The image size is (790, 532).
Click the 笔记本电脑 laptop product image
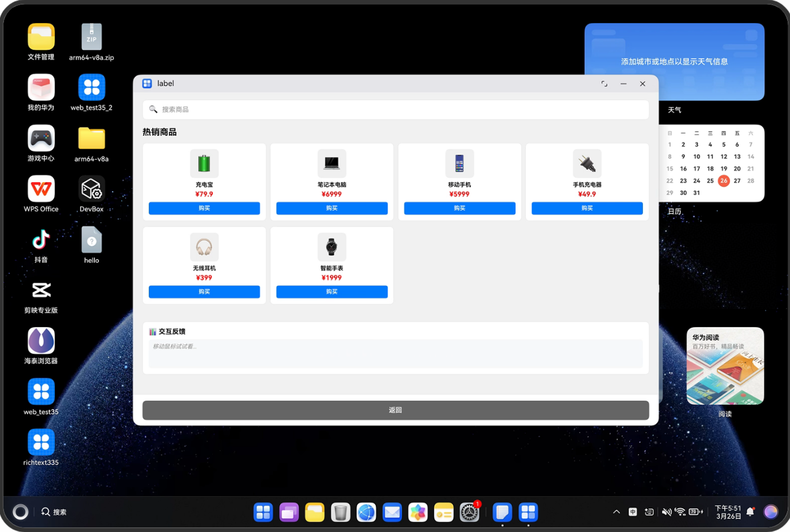click(x=332, y=164)
